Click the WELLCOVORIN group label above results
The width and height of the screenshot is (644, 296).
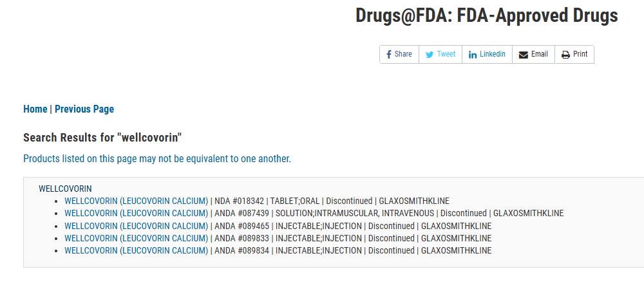65,189
